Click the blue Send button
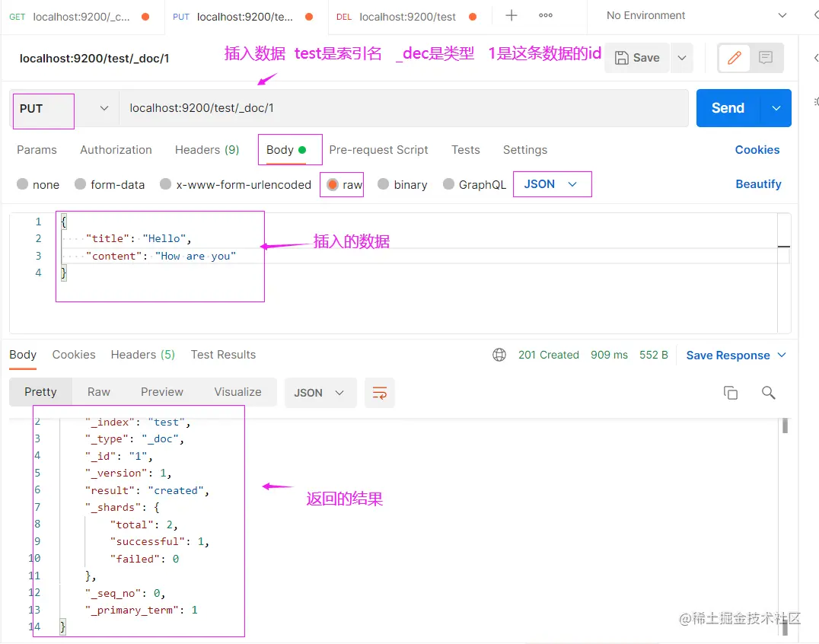The image size is (819, 644). 728,108
